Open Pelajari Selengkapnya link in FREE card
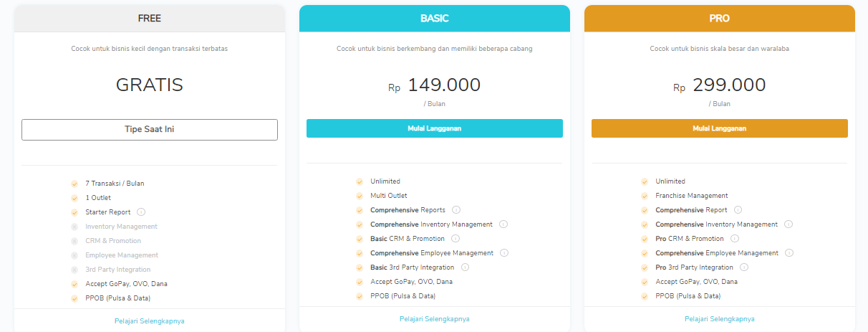The height and width of the screenshot is (332, 868). pos(150,321)
